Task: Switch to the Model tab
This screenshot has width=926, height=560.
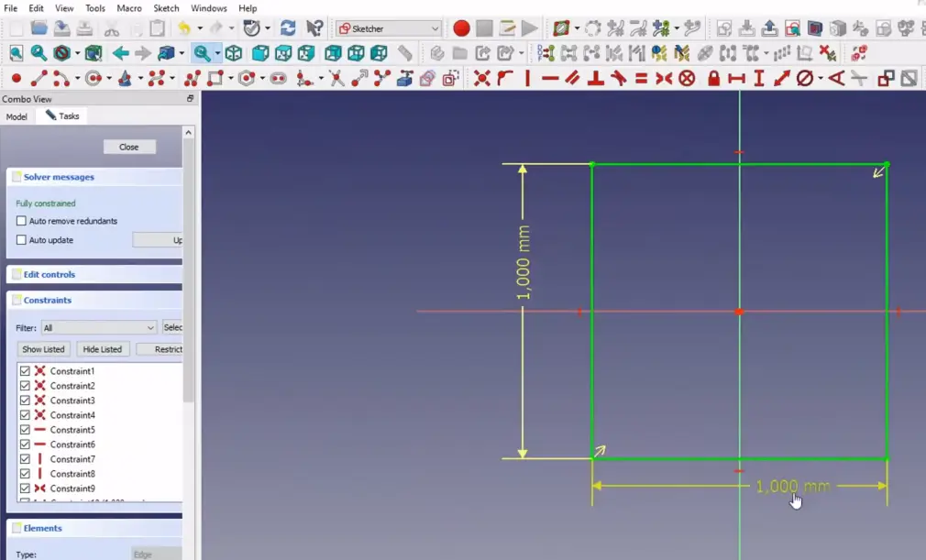Action: (x=17, y=116)
